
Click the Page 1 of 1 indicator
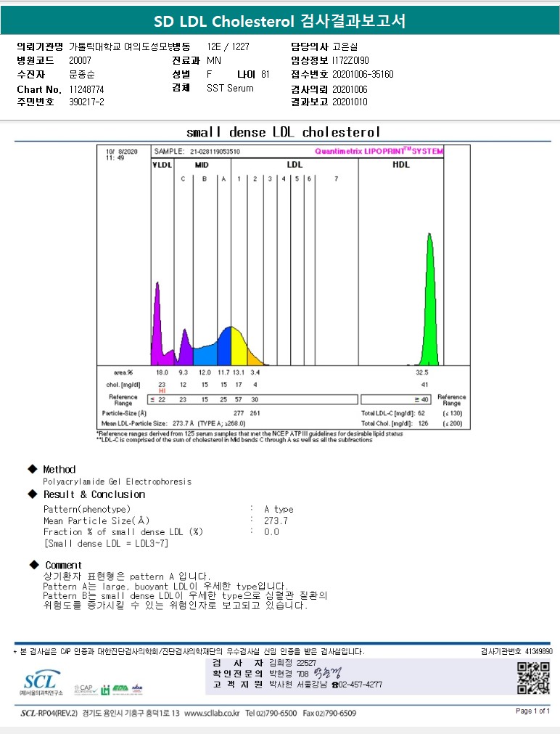[x=532, y=711]
